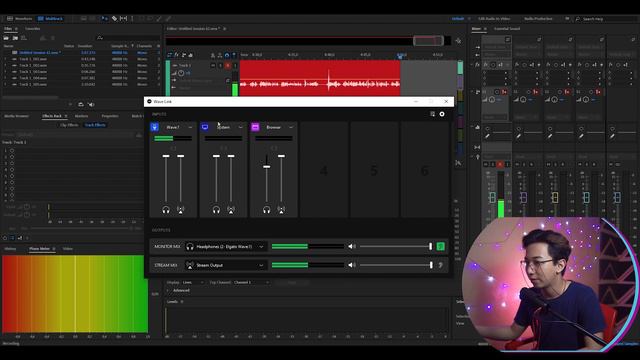640x360 pixels.
Task: Click the Wave:1 microphone channel icon
Action: [154, 127]
